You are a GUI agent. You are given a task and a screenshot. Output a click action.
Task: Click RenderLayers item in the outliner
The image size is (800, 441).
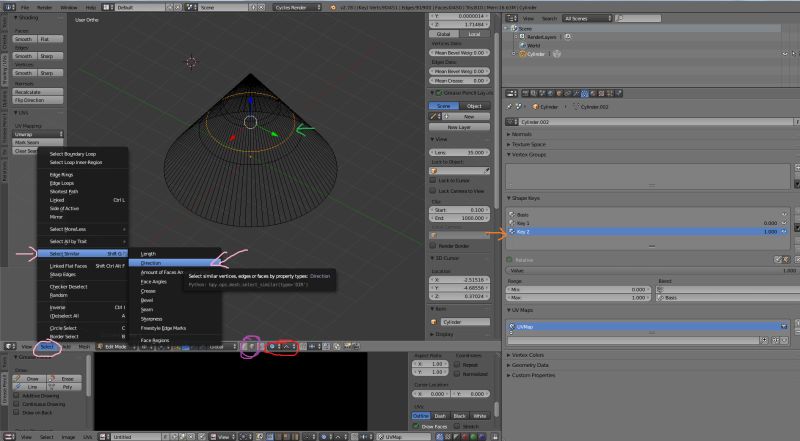click(x=541, y=37)
